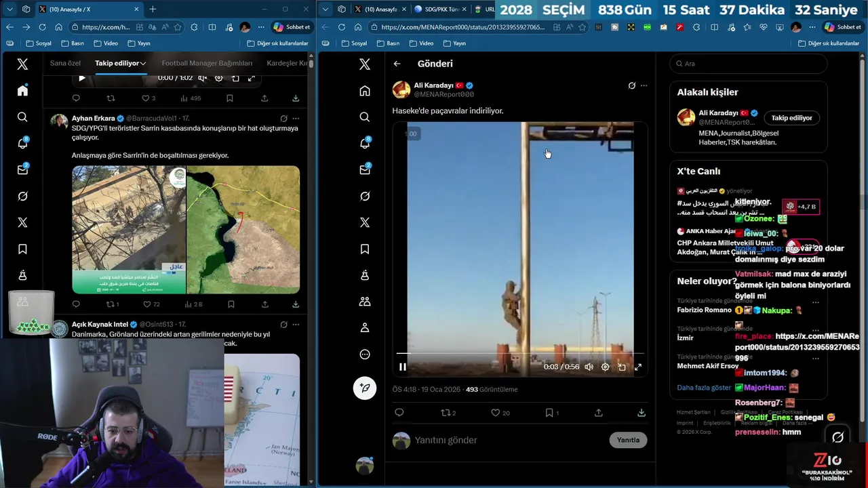Open Ayhan Erkara's profile name link
Image resolution: width=868 pixels, height=488 pixels.
93,118
